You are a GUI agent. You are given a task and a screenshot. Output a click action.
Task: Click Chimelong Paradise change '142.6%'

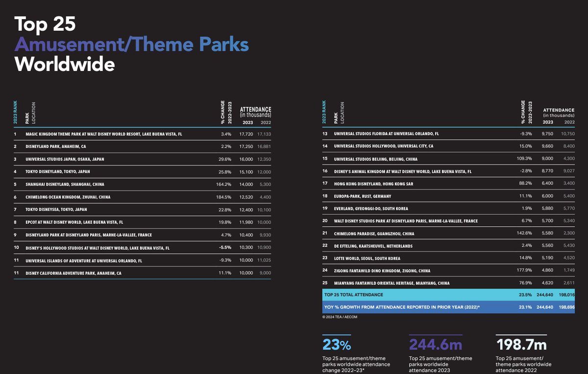pos(524,234)
